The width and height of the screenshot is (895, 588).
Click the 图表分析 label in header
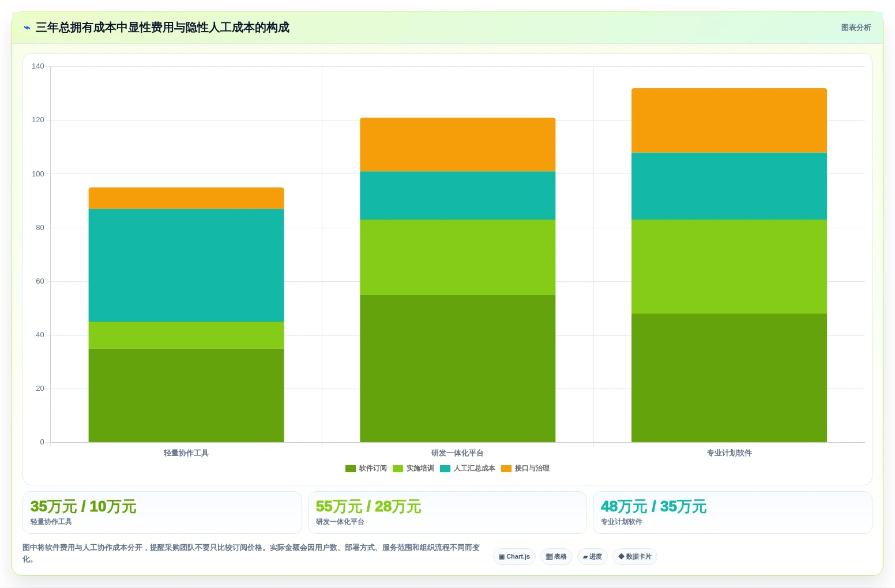856,28
